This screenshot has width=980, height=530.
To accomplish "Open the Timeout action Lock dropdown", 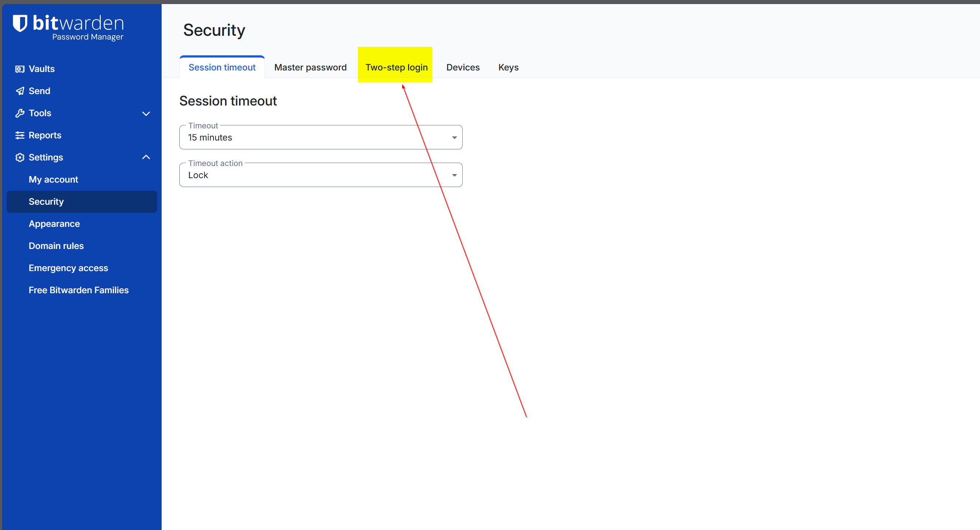I will click(320, 175).
